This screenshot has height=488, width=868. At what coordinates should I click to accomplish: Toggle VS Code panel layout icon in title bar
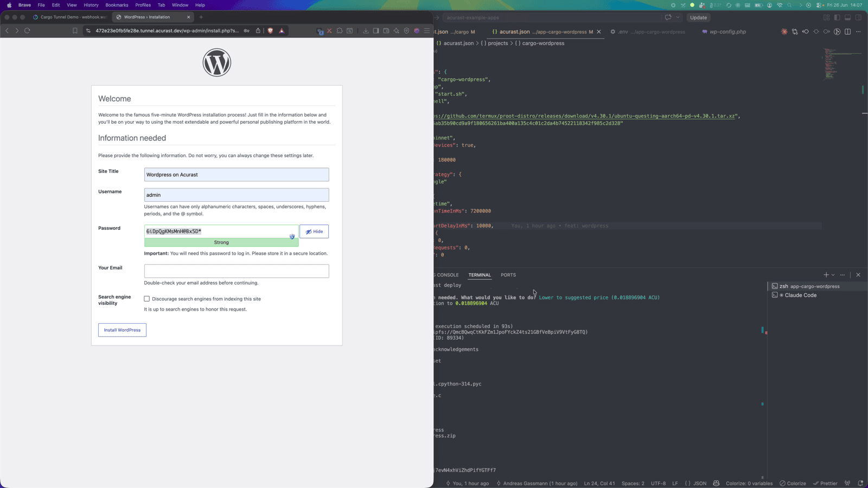(x=848, y=17)
